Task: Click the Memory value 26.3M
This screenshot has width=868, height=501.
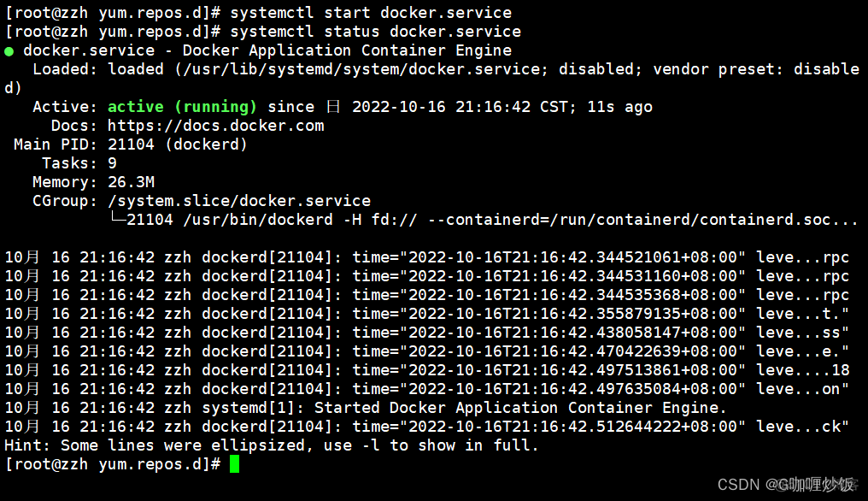Action: 131,182
